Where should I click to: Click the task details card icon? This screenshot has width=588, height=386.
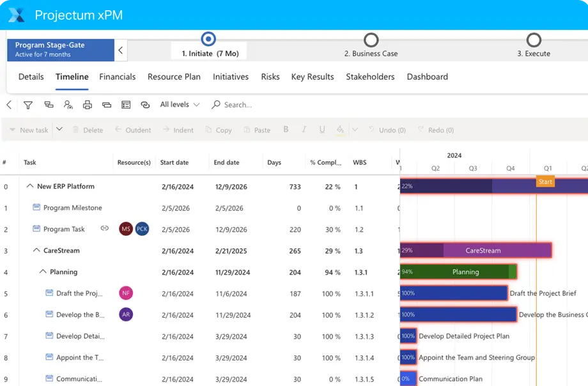[126, 105]
